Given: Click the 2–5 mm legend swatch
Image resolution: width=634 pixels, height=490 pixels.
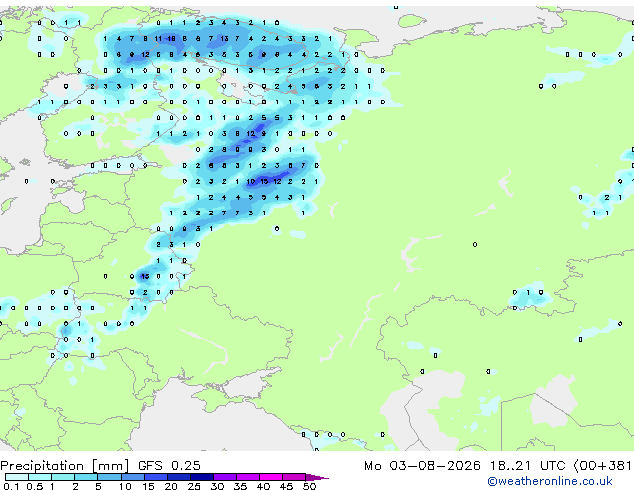Looking at the screenshot, I should click(x=86, y=477).
